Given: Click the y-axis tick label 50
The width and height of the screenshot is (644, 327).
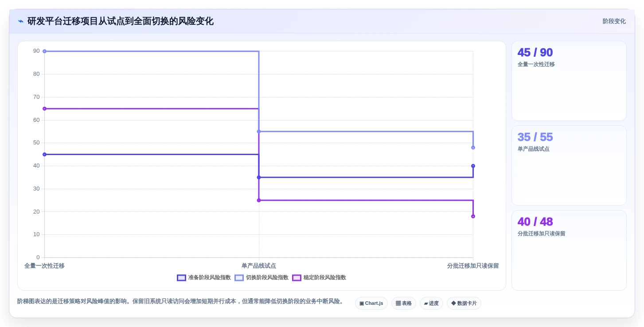Looking at the screenshot, I should pos(36,143).
